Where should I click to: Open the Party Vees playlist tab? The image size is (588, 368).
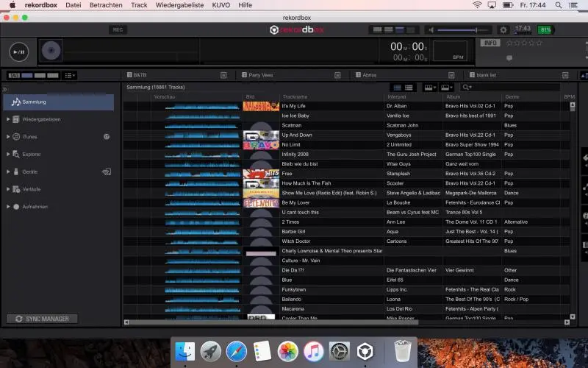point(261,75)
